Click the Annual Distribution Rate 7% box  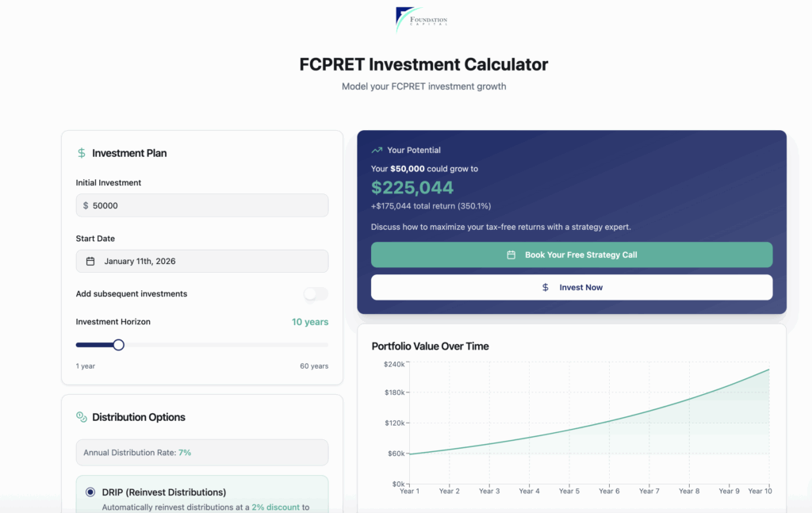point(202,453)
